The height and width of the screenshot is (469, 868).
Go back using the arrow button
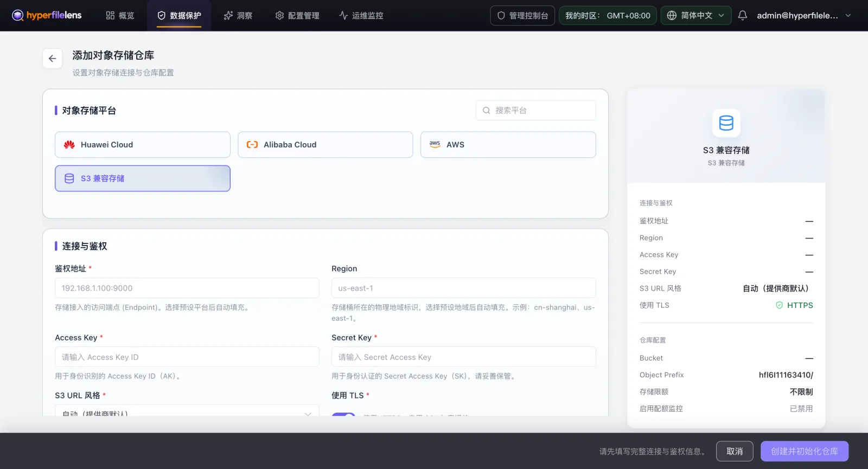click(53, 59)
